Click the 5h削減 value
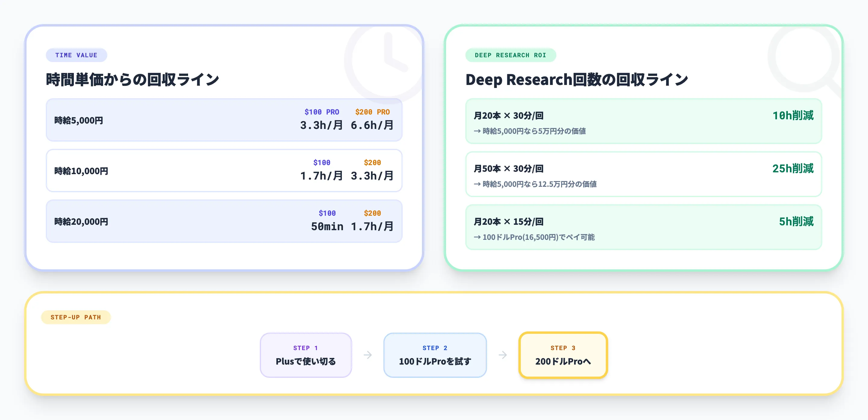This screenshot has width=868, height=420. click(x=796, y=222)
